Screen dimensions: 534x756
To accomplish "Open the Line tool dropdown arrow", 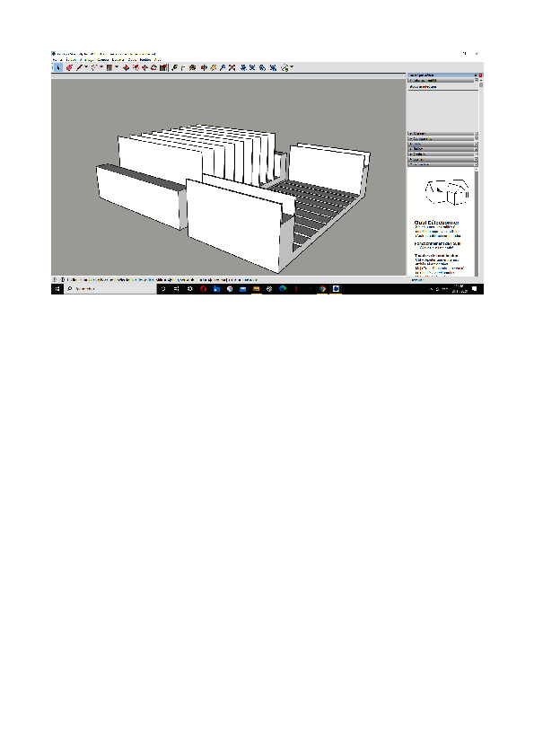I will [86, 67].
